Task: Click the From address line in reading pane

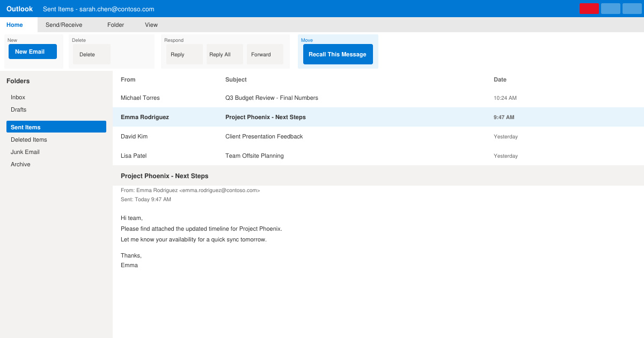Action: coord(191,190)
